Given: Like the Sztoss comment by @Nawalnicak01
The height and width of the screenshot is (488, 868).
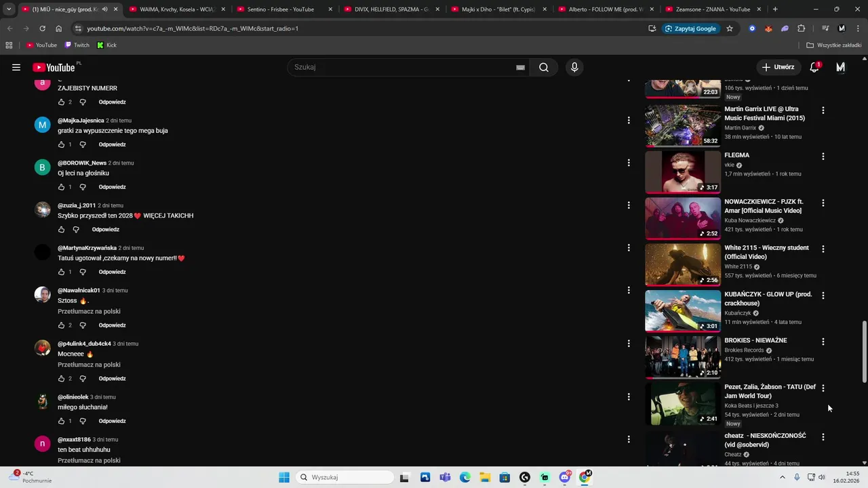Looking at the screenshot, I should click(x=61, y=325).
